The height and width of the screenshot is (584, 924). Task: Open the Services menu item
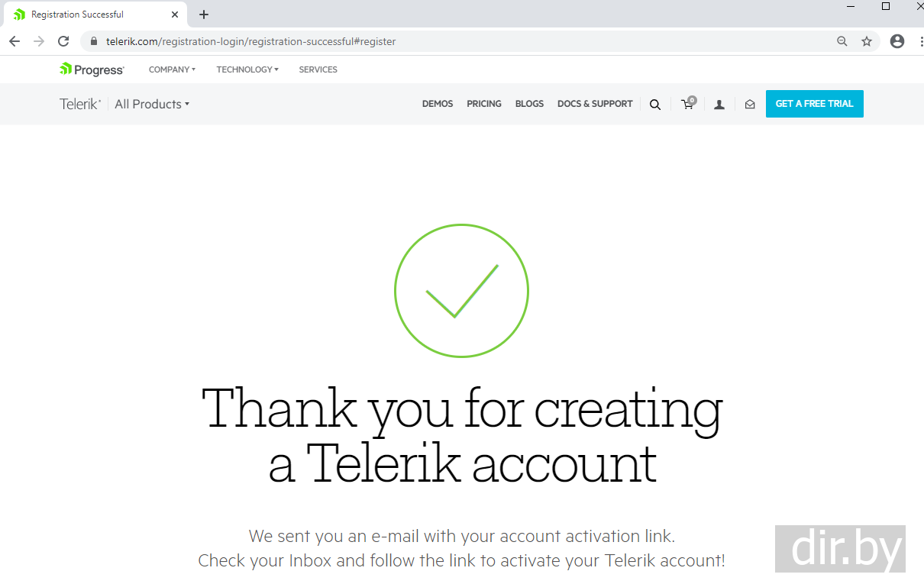(x=318, y=69)
